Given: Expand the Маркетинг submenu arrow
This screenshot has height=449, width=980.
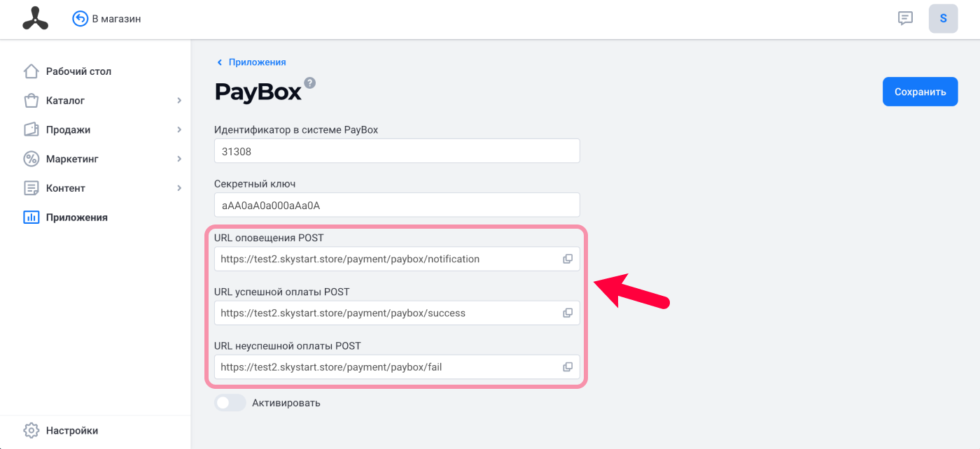Looking at the screenshot, I should [179, 159].
